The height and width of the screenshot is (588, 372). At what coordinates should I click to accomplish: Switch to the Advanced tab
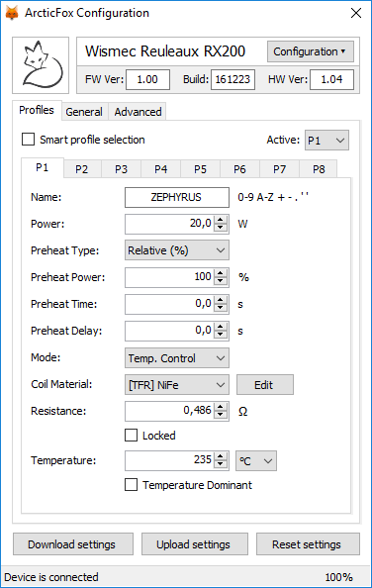click(x=138, y=112)
